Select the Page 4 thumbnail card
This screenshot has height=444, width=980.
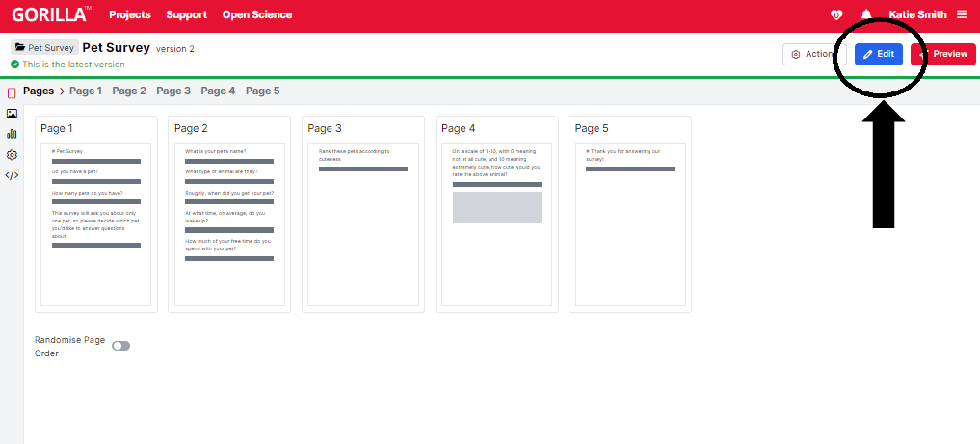coord(496,214)
